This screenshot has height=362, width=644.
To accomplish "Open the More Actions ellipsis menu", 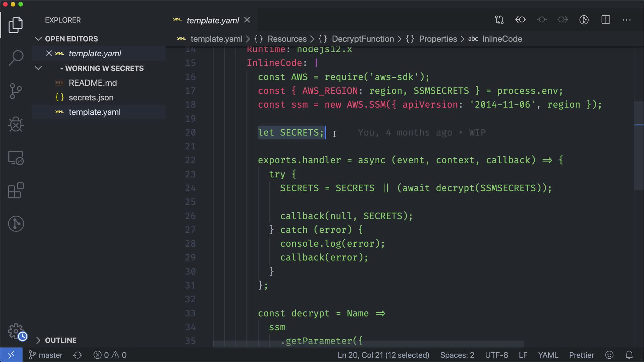I will point(627,20).
